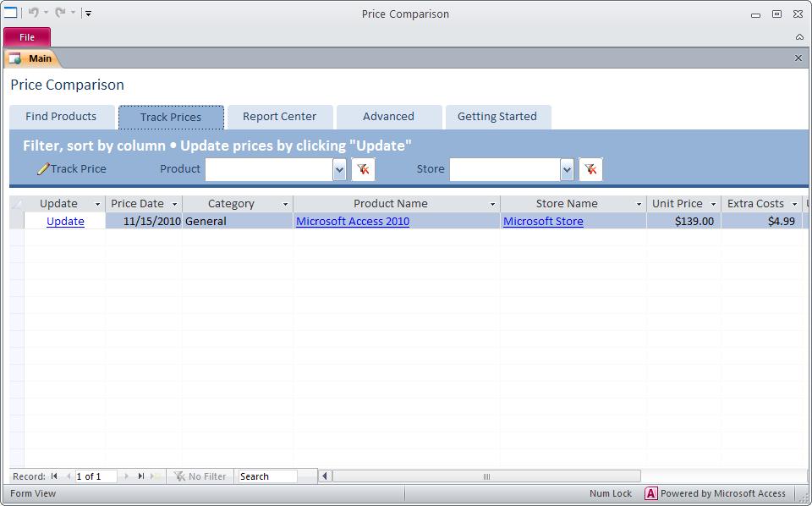Go to first record navigation icon

54,476
